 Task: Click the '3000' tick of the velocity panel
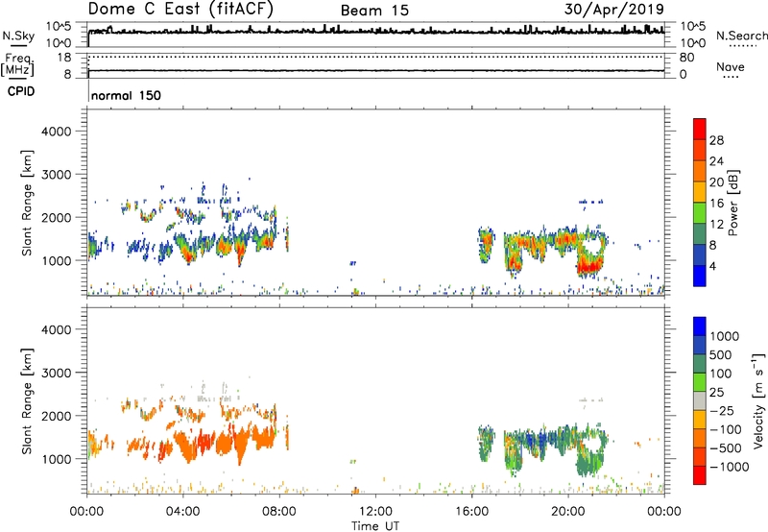[57, 373]
